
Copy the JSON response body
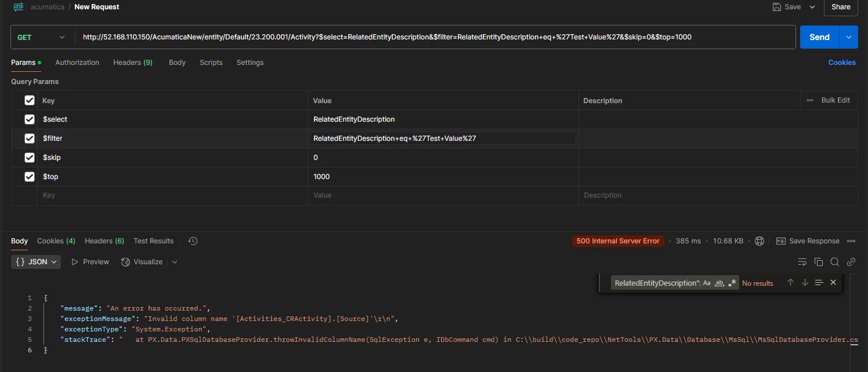pos(818,262)
